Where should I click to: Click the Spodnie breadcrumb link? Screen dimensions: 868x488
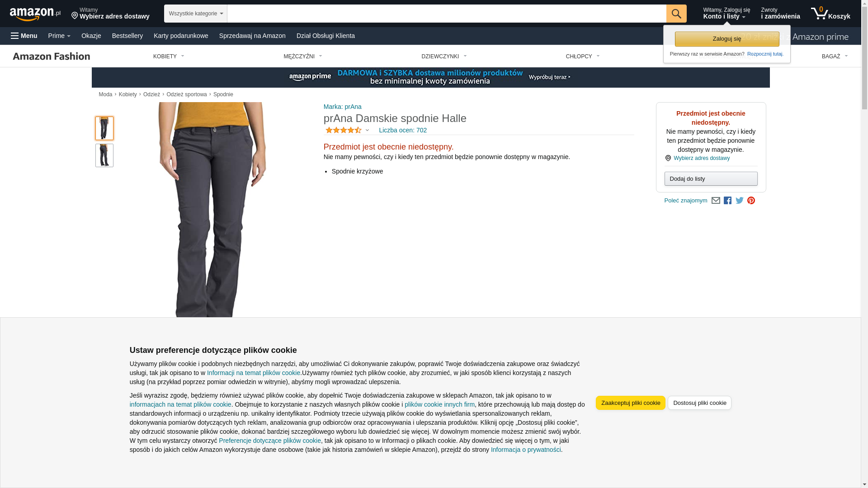click(223, 94)
